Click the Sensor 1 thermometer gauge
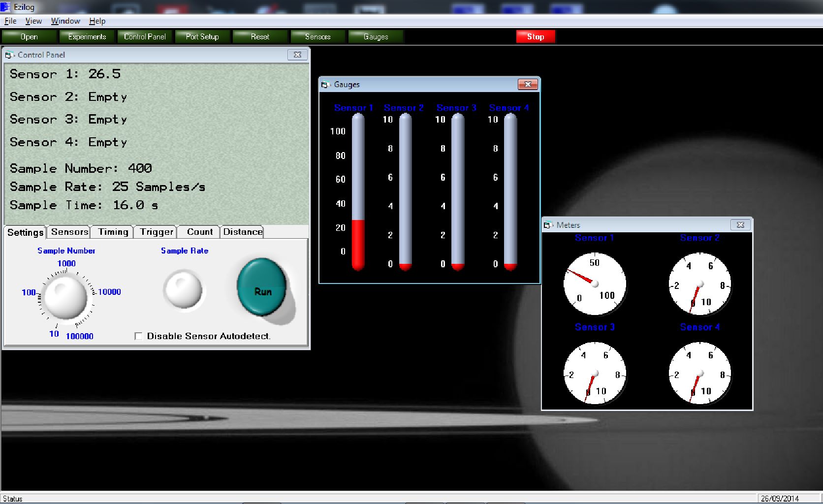Screen dimensions: 823x504 point(358,192)
